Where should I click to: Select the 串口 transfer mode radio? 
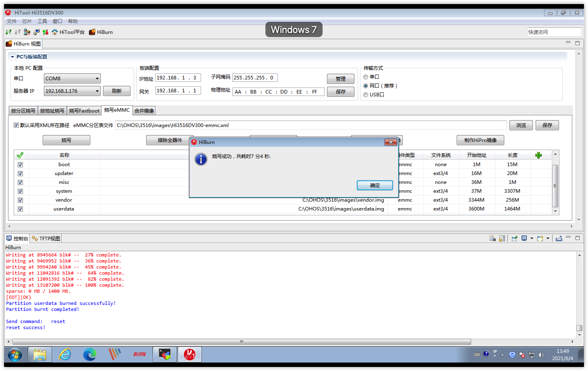pos(365,77)
